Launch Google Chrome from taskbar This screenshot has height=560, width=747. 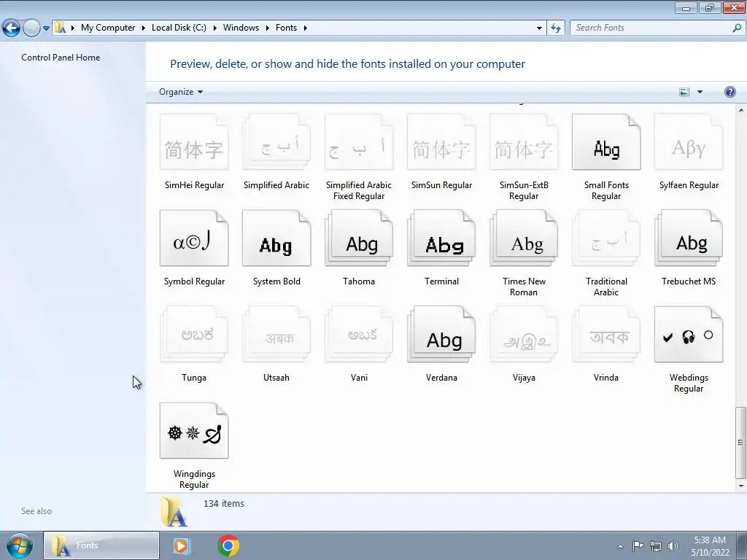[x=228, y=545]
